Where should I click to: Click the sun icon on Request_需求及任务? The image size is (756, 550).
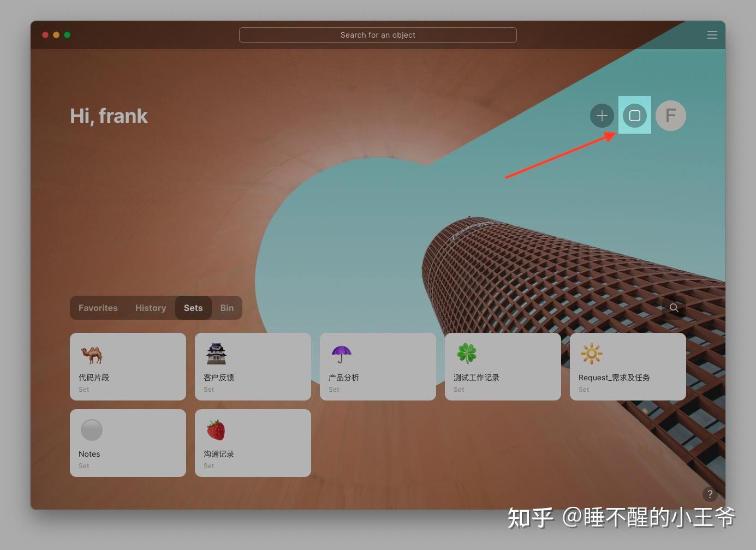click(x=592, y=354)
